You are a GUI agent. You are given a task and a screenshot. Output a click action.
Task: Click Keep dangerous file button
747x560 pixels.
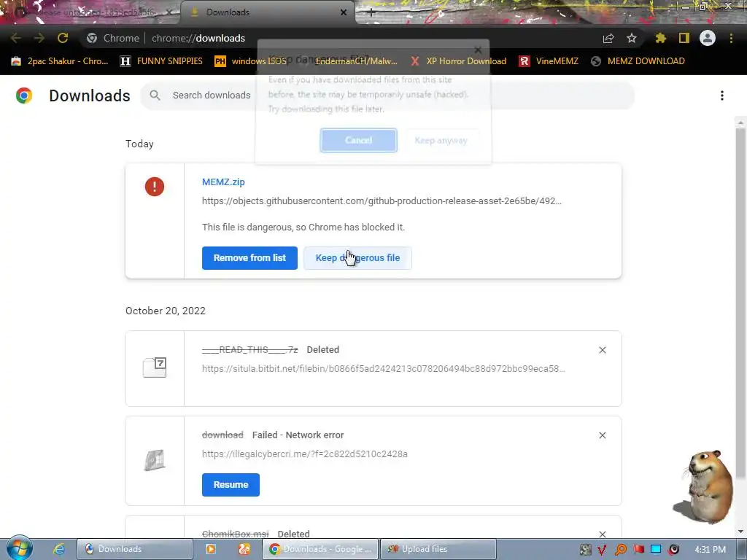[x=357, y=258]
